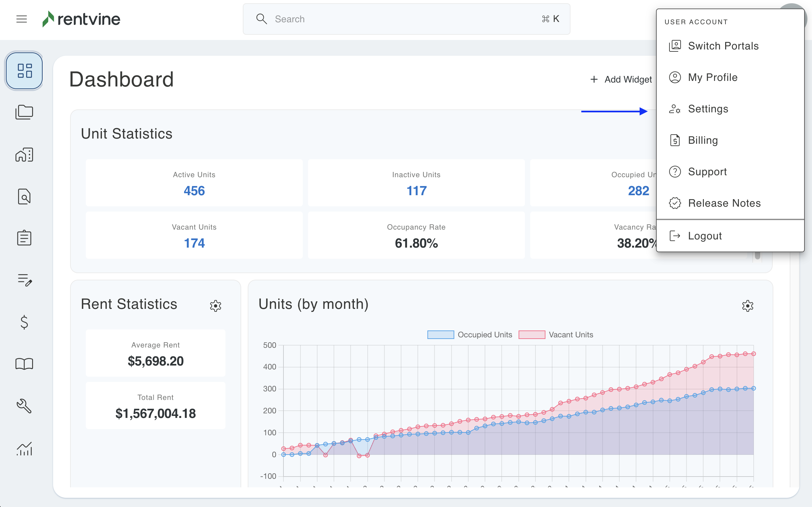This screenshot has height=507, width=812.
Task: Toggle Occupied Units legend in chart
Action: 470,335
